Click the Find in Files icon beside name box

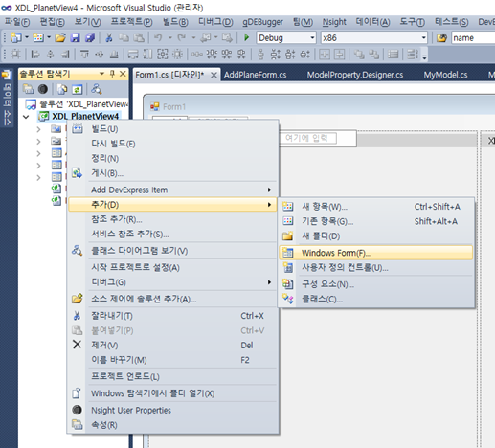click(x=441, y=38)
